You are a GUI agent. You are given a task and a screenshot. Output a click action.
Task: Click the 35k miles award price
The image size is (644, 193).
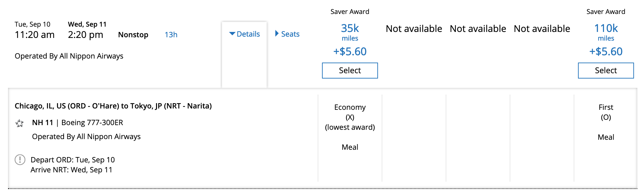[x=350, y=32]
